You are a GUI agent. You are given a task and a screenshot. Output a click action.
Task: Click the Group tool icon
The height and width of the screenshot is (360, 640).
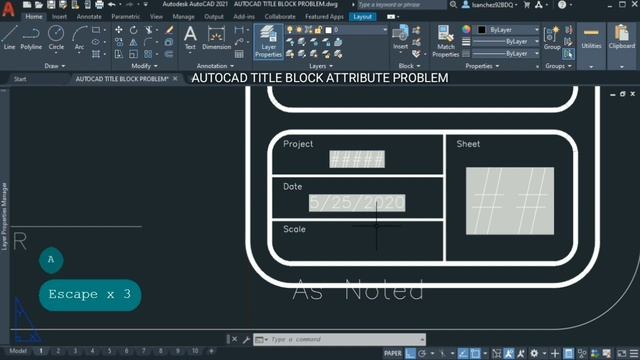click(552, 38)
